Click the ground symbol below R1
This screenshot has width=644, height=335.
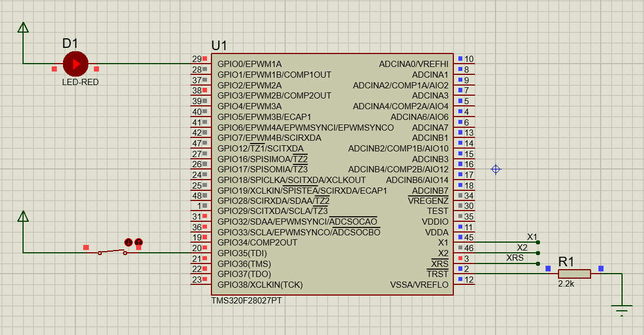pyautogui.click(x=620, y=307)
